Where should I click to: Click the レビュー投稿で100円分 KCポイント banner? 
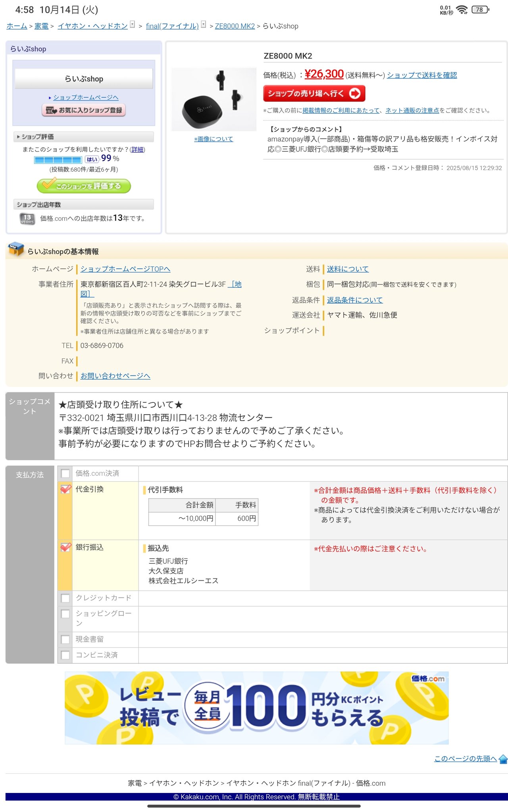tap(257, 708)
